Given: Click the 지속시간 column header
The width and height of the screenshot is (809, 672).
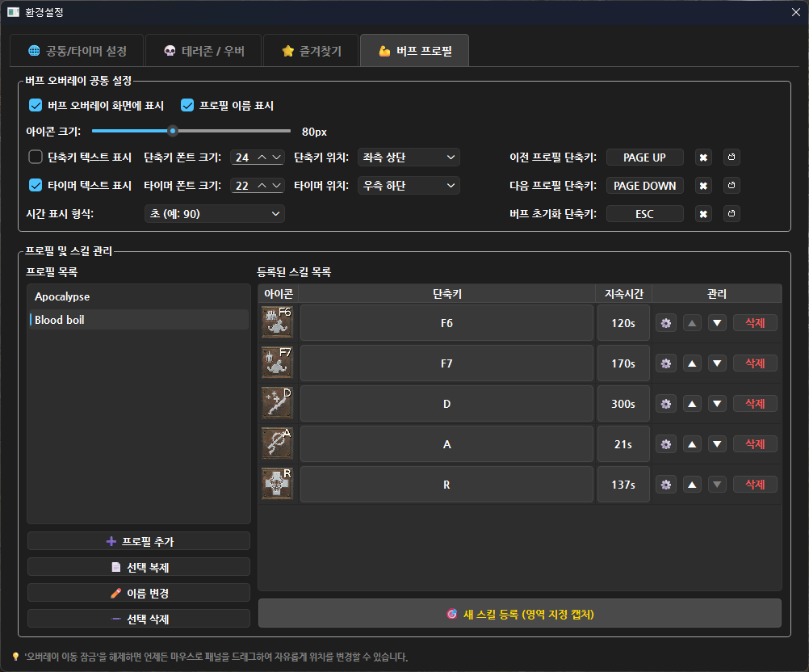Looking at the screenshot, I should click(x=624, y=294).
